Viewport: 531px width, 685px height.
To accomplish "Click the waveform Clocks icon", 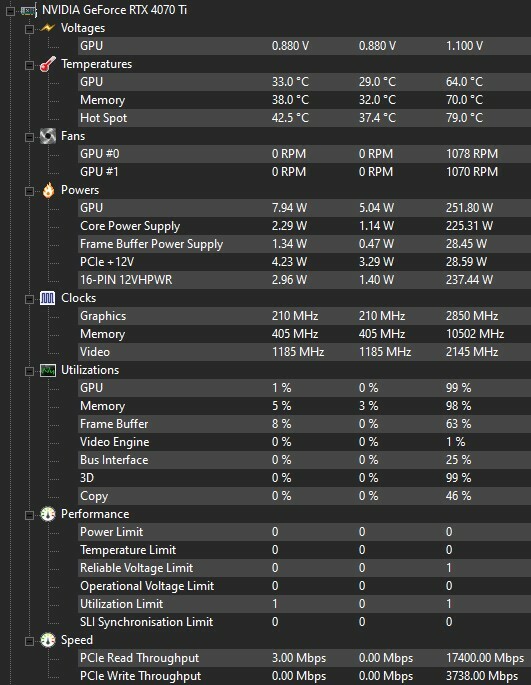I will point(48,298).
